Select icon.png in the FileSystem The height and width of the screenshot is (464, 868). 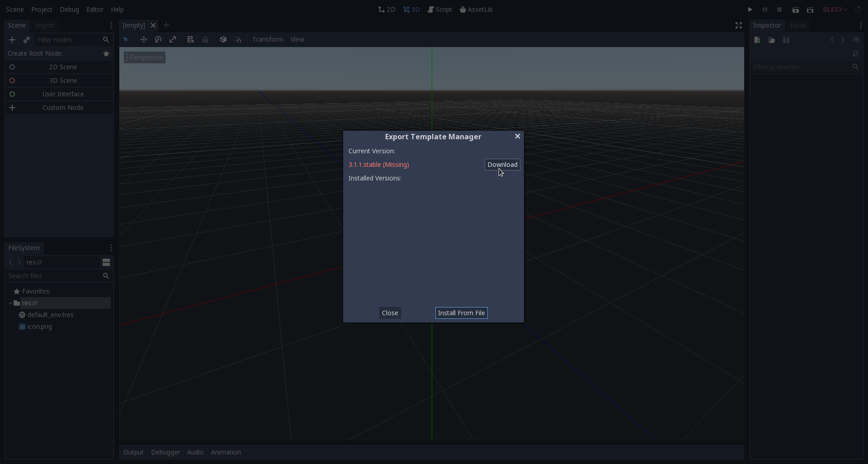click(x=40, y=327)
